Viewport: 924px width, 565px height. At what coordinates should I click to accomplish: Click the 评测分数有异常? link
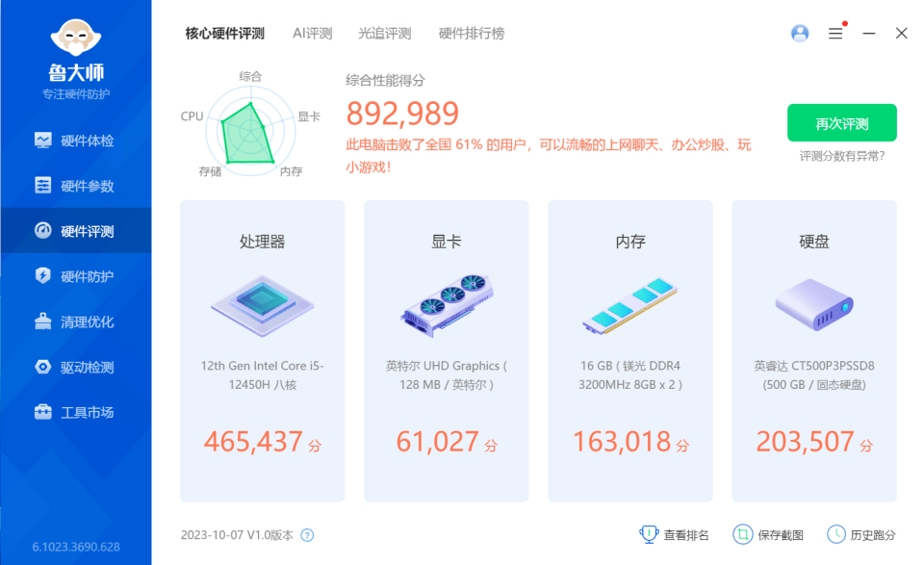click(842, 156)
